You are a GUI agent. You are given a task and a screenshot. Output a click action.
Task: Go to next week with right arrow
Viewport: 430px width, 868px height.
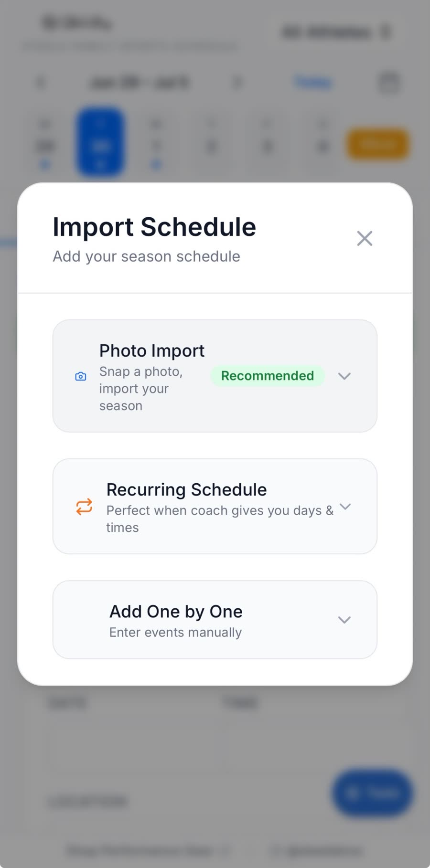click(x=237, y=83)
